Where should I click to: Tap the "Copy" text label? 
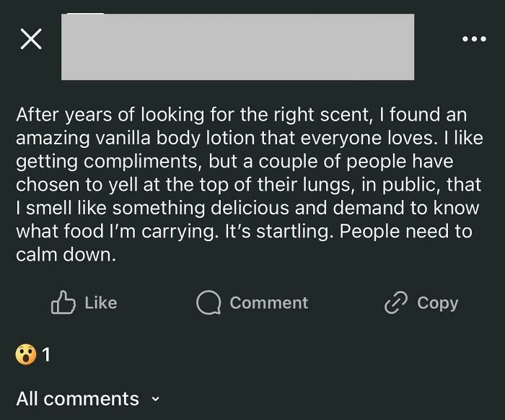pyautogui.click(x=438, y=304)
